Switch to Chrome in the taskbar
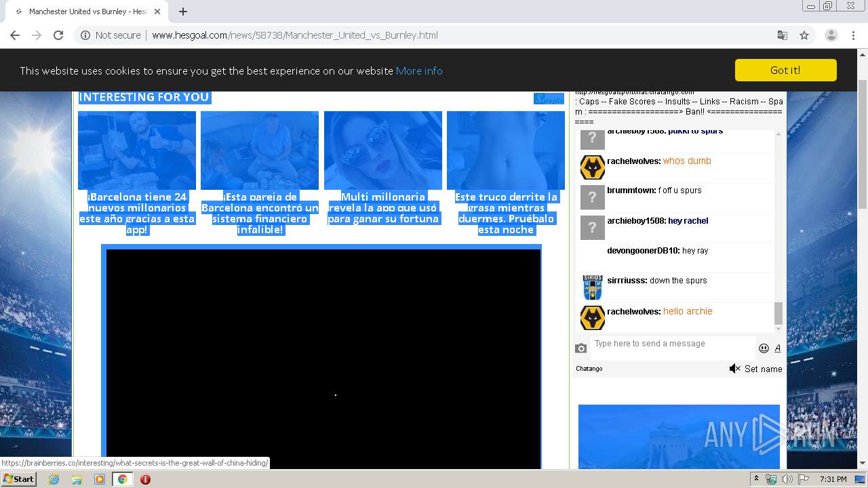Viewport: 868px width, 488px height. (122, 479)
